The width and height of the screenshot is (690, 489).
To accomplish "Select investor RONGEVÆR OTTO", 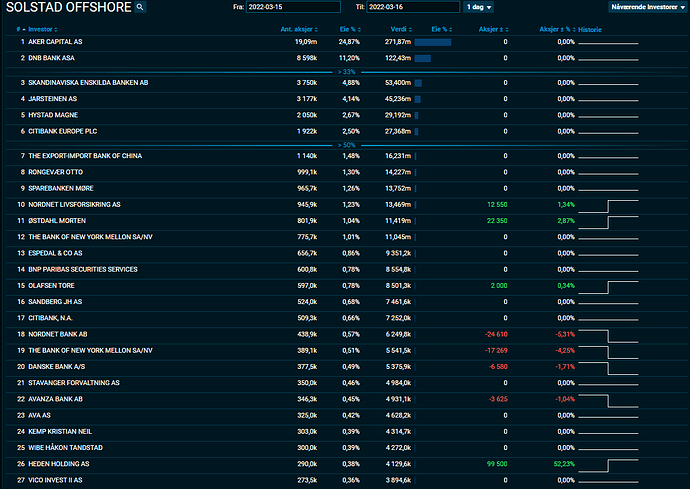I will coord(55,173).
